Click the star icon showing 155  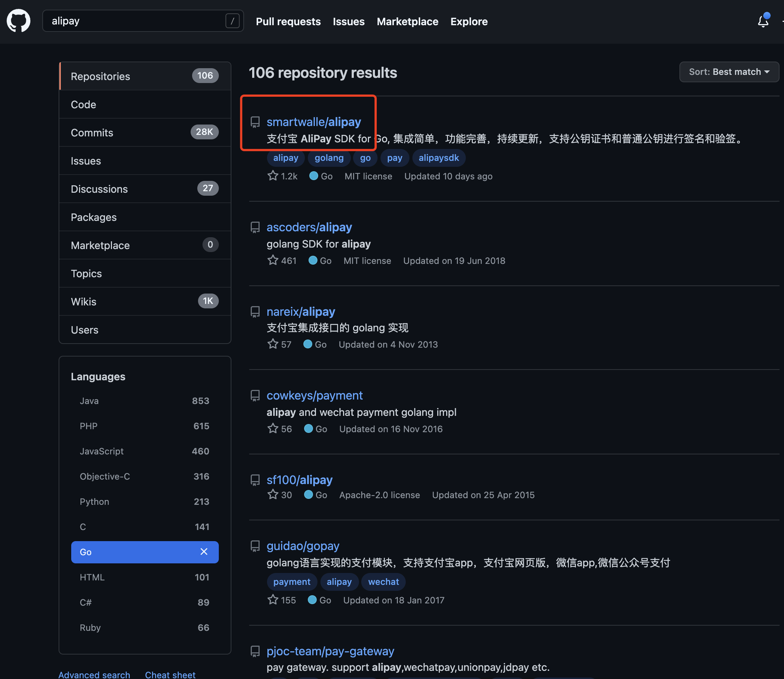(273, 600)
